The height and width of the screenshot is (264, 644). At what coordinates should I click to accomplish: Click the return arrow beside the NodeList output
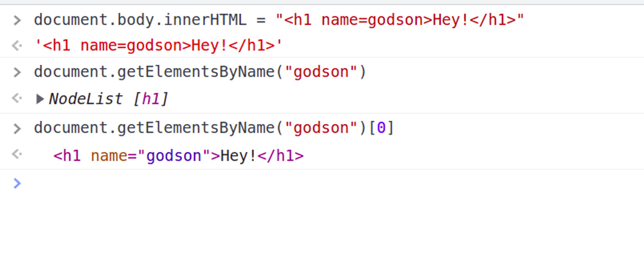17,98
